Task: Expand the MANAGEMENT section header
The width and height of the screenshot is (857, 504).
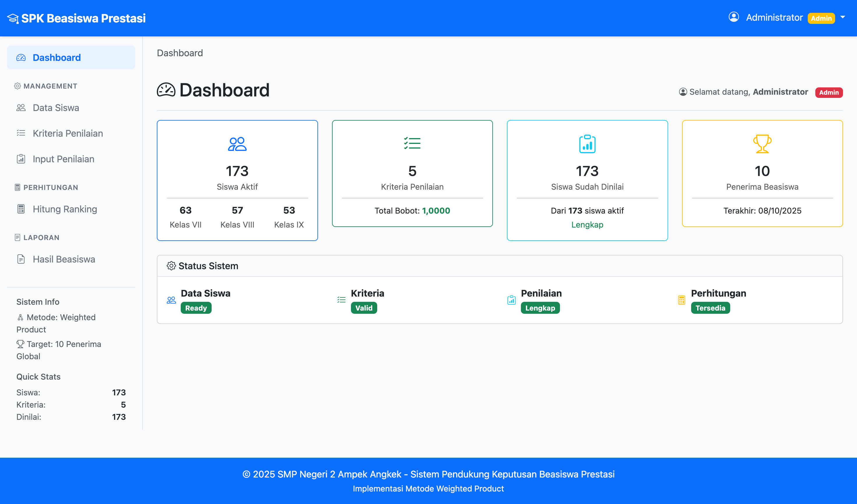Action: tap(45, 86)
